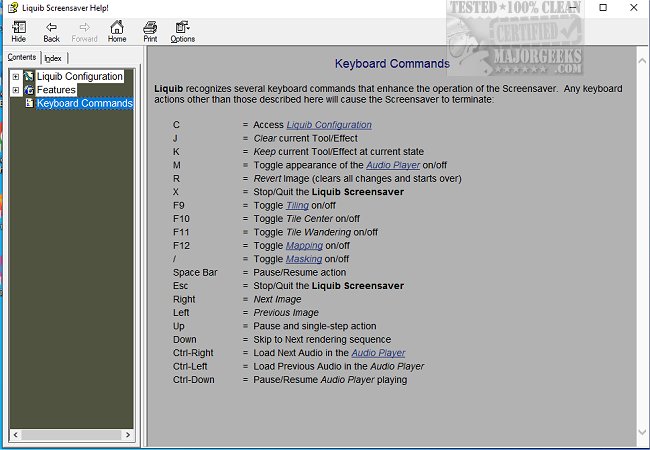Expand the Features tree node
650x450 pixels.
coord(16,90)
